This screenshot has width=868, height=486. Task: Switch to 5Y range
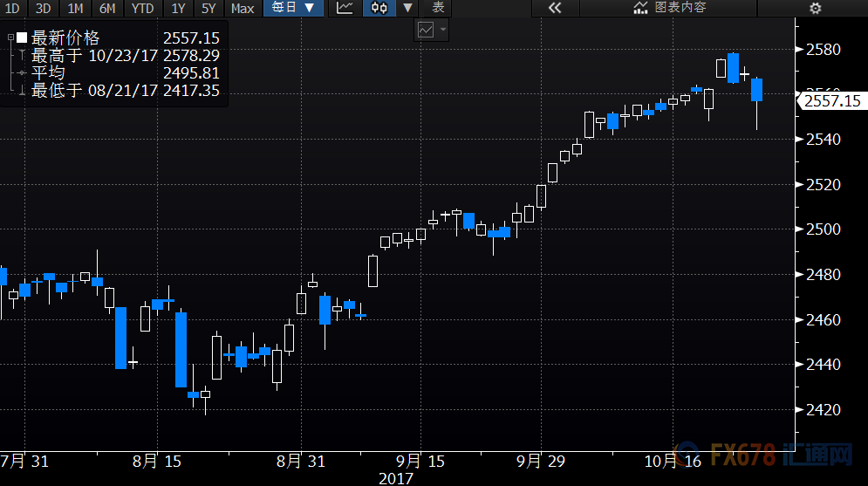click(x=208, y=9)
